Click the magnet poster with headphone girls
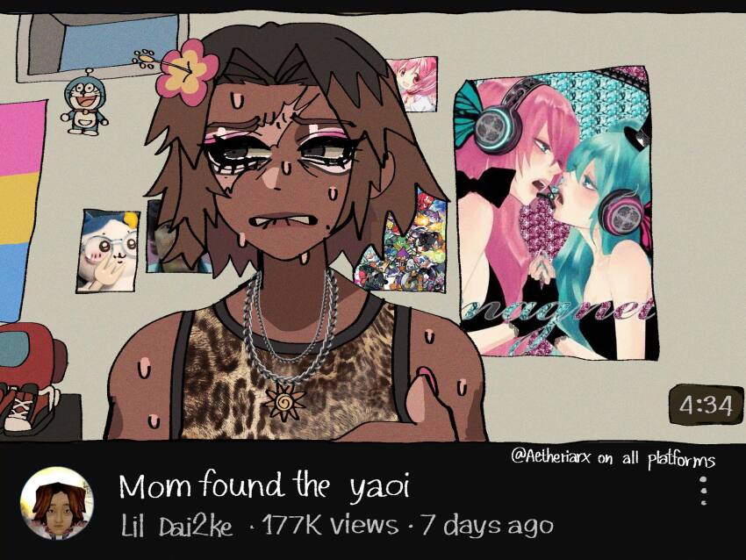 pos(555,212)
